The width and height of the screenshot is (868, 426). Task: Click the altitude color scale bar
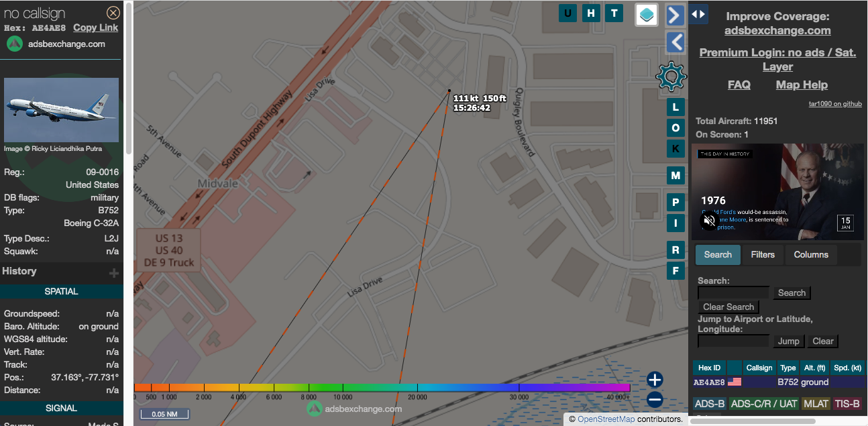point(382,387)
